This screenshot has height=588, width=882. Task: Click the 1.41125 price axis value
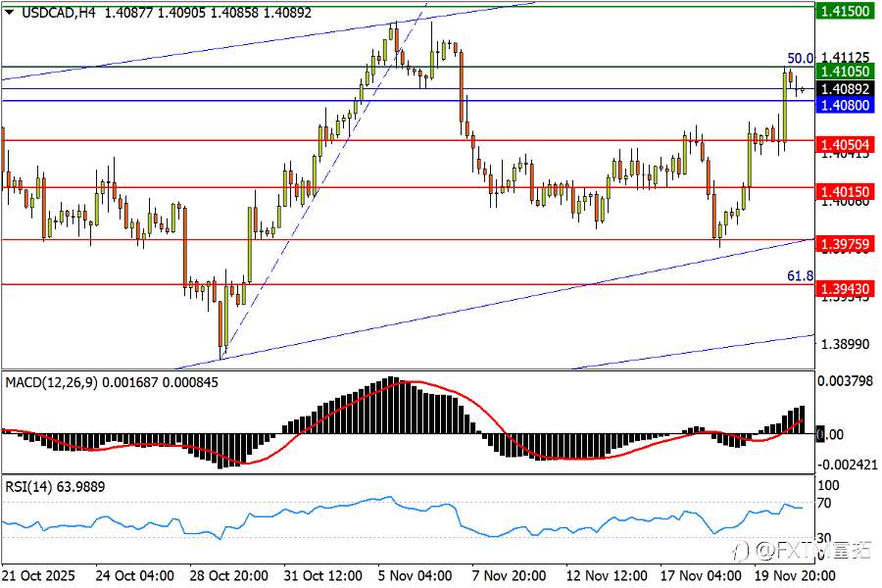coord(846,58)
